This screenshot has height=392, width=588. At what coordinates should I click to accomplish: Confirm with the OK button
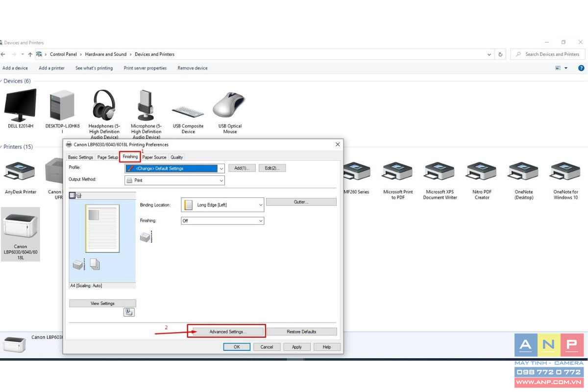click(x=237, y=347)
